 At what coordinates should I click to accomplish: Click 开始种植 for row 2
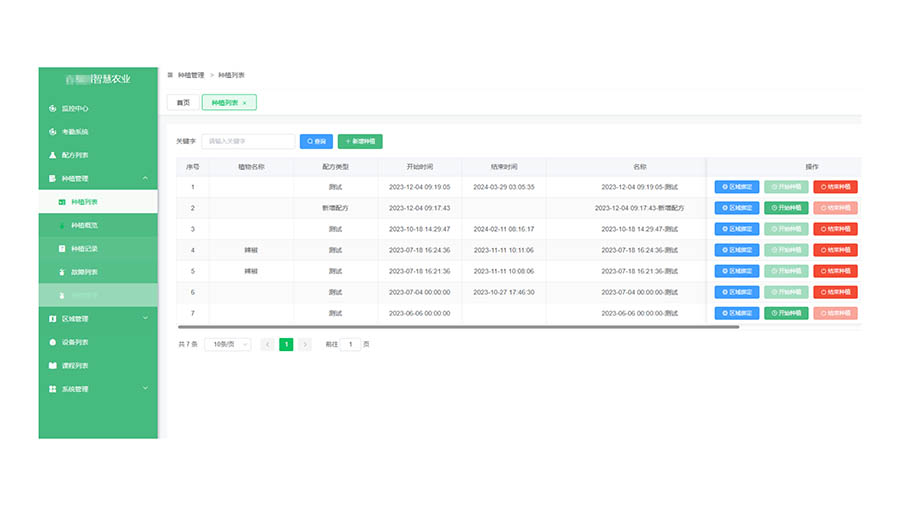point(786,208)
